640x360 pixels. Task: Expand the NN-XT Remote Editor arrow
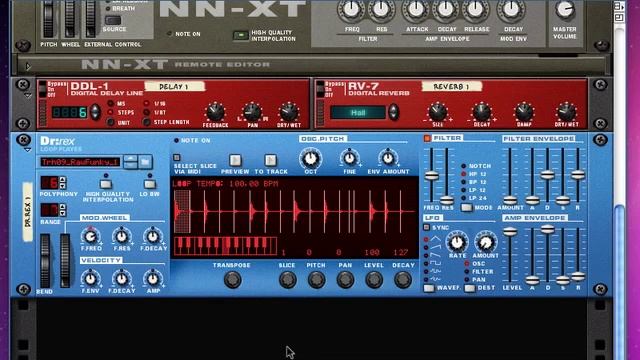tap(28, 65)
